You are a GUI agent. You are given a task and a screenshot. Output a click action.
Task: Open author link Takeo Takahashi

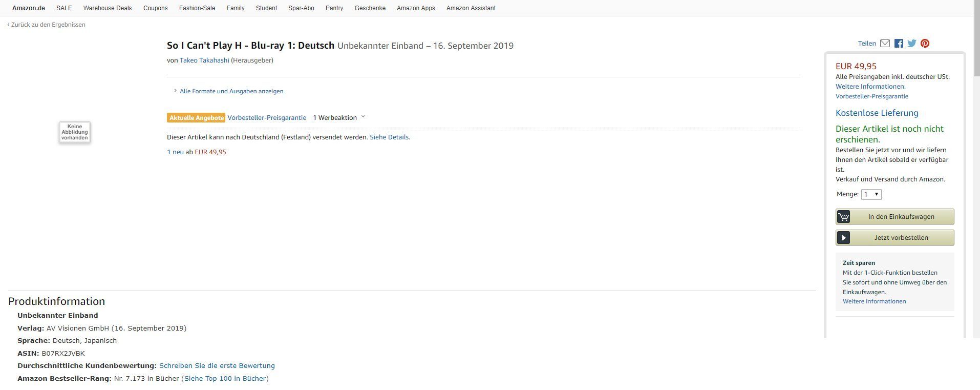(x=204, y=60)
